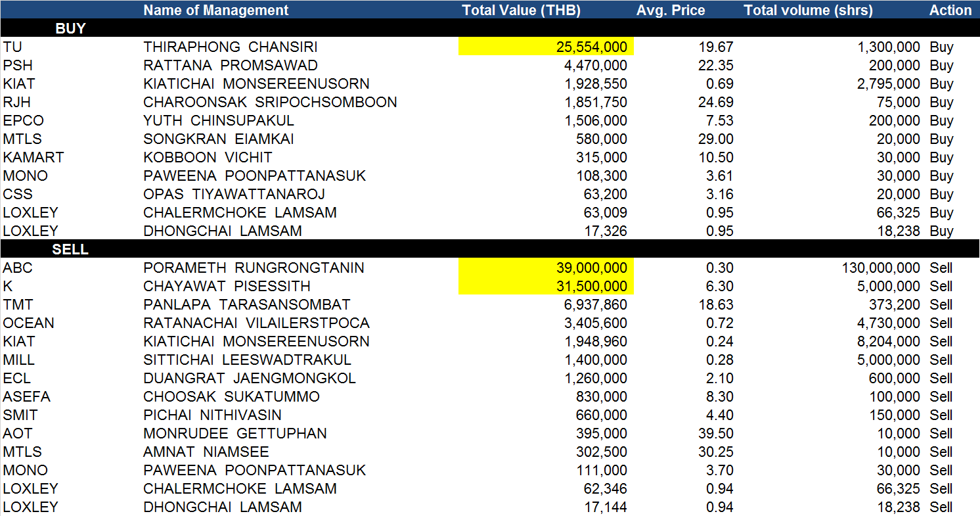
Task: Select CHAROONSAK SRIPOCHSOMBOON name cell
Action: [270, 102]
